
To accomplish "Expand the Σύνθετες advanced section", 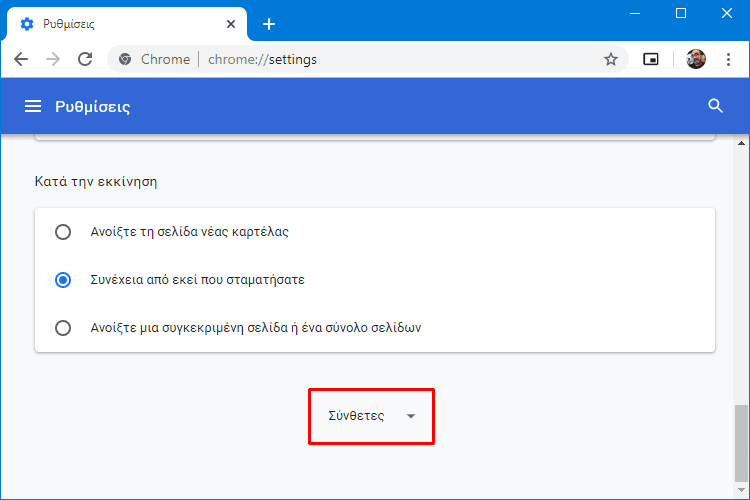I will click(x=371, y=416).
